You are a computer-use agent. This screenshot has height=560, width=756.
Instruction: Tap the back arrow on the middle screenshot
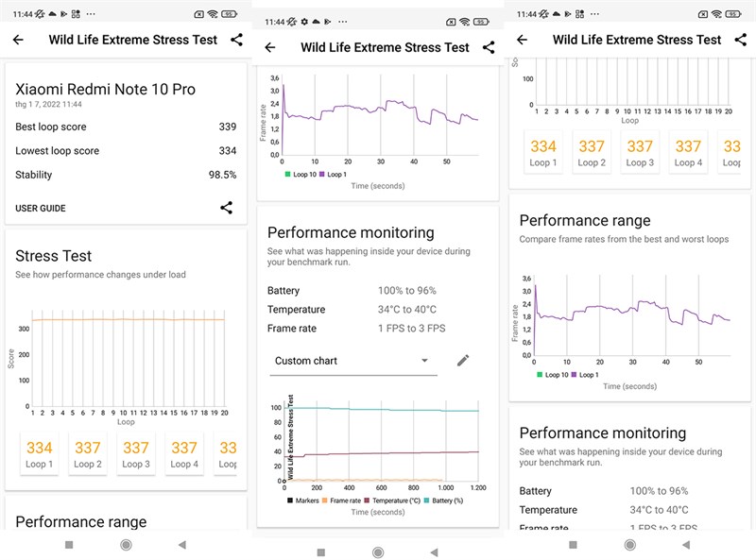(271, 47)
